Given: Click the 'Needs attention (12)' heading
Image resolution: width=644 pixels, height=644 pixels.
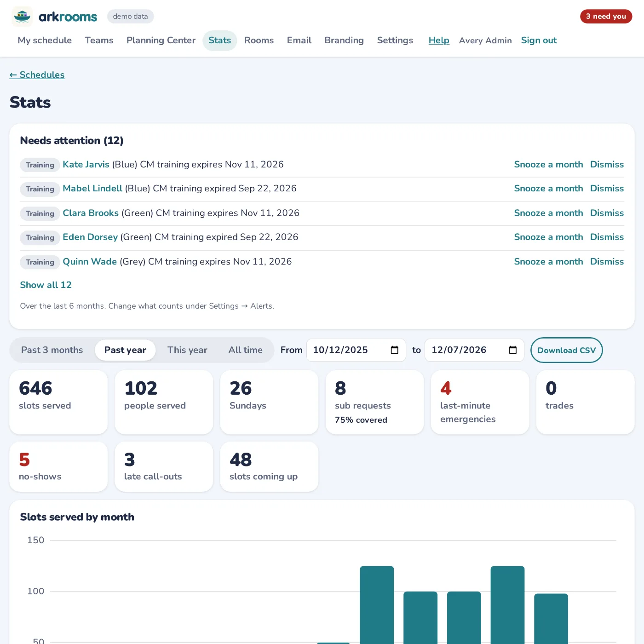Looking at the screenshot, I should tap(72, 140).
